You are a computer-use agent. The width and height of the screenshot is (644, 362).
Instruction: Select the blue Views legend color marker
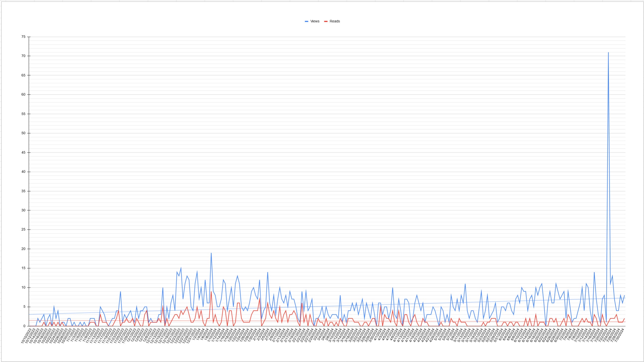[x=307, y=21]
